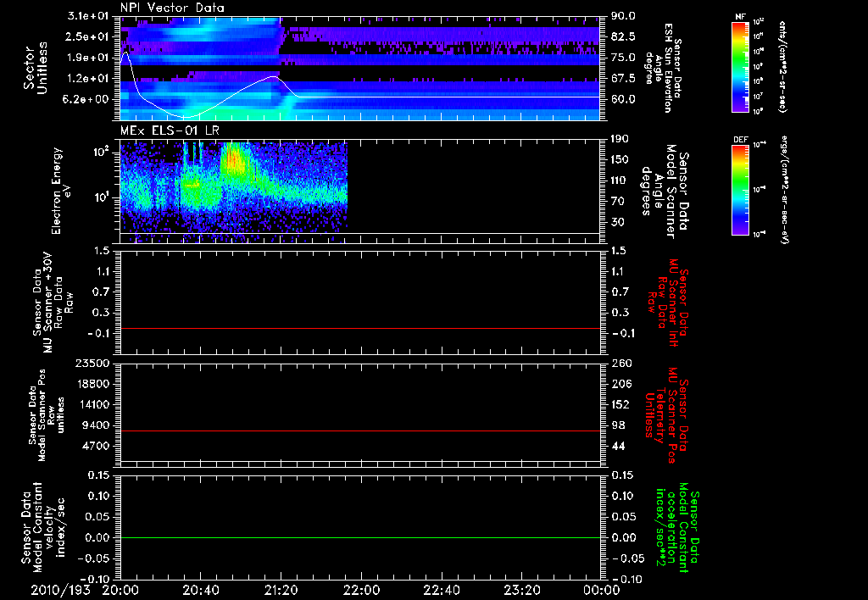Click the green line in velocity panel
Viewport: 868px width, 600px height.
(360, 537)
